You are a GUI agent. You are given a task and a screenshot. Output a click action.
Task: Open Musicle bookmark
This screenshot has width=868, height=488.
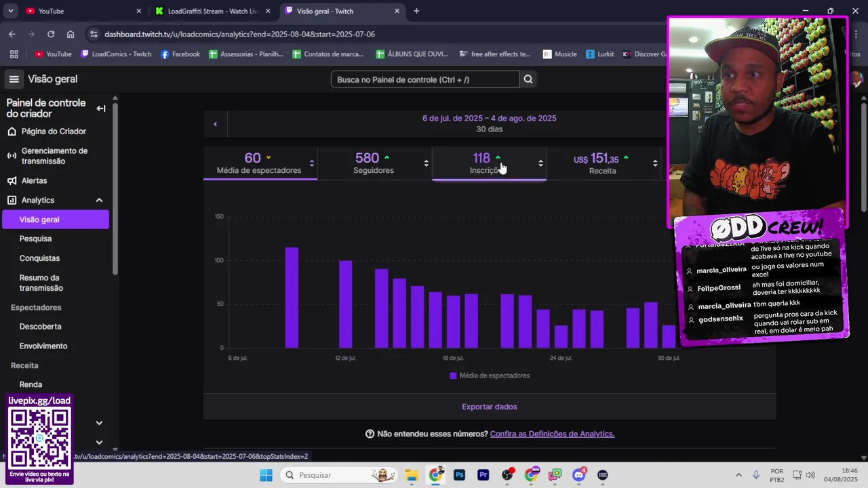tap(559, 54)
